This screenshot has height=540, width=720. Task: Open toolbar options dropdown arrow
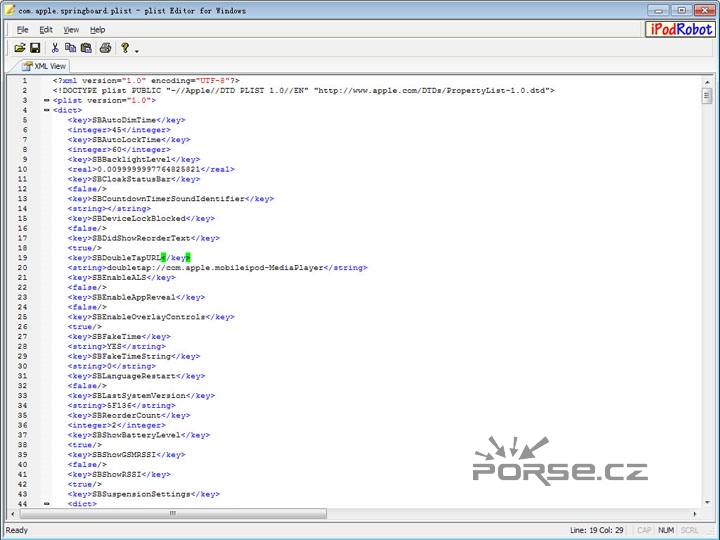click(x=137, y=51)
